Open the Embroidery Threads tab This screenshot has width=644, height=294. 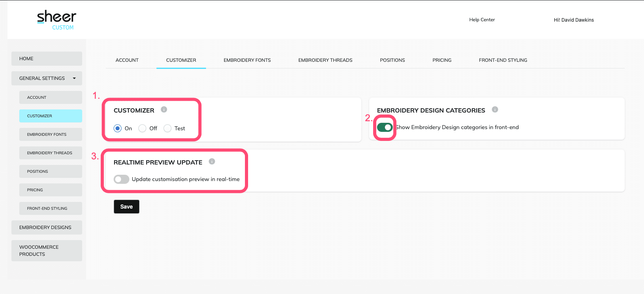325,60
